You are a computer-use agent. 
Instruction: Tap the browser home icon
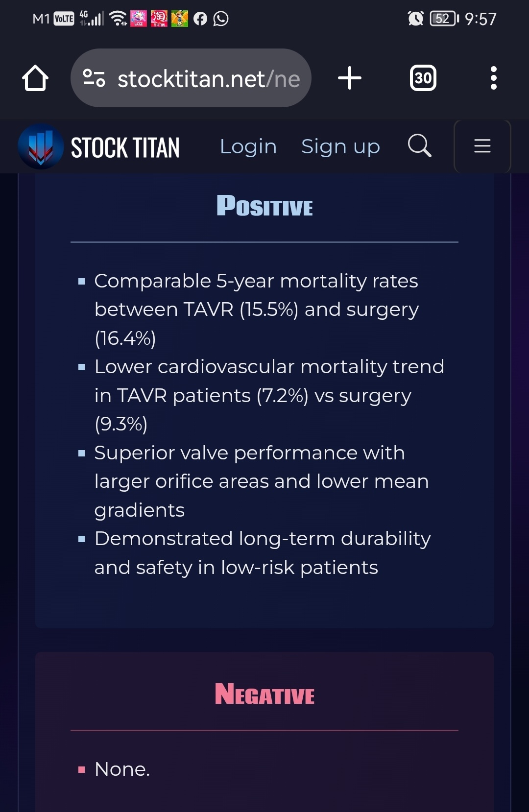click(x=35, y=78)
